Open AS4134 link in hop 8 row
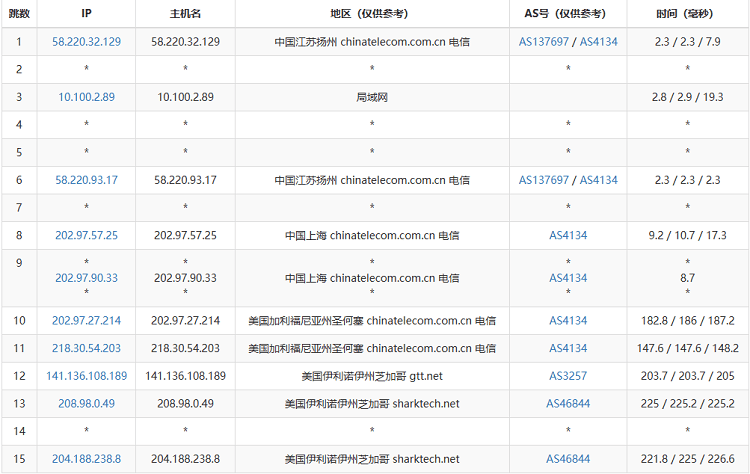Viewport: 750px width, 474px height. click(568, 235)
